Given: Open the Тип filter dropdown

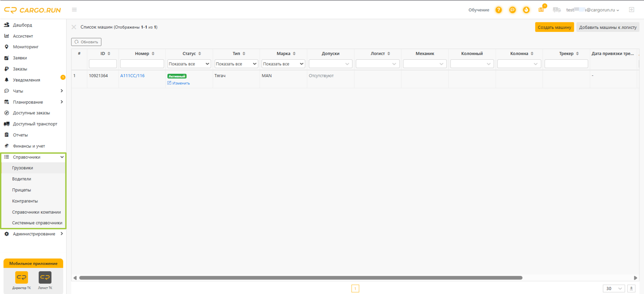Looking at the screenshot, I should (236, 64).
